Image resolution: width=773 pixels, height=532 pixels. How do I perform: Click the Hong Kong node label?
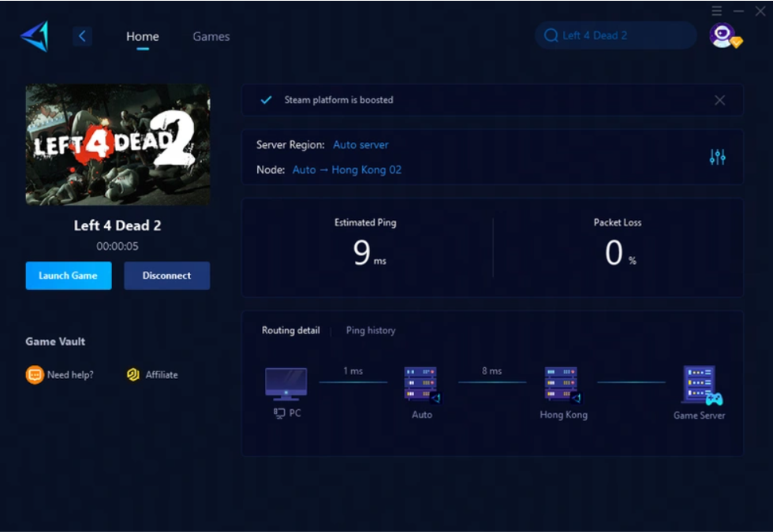click(x=563, y=415)
